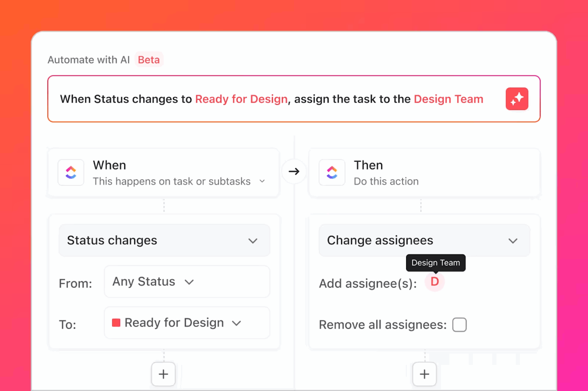Viewport: 588px width, 391px height.
Task: Add another trigger using the plus icon below When
Action: tap(163, 374)
